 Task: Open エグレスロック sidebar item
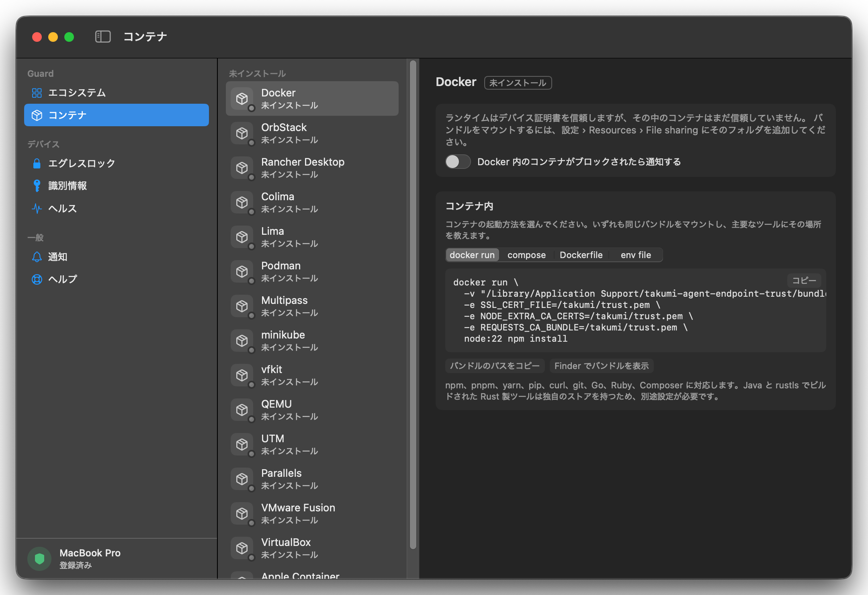(x=117, y=163)
